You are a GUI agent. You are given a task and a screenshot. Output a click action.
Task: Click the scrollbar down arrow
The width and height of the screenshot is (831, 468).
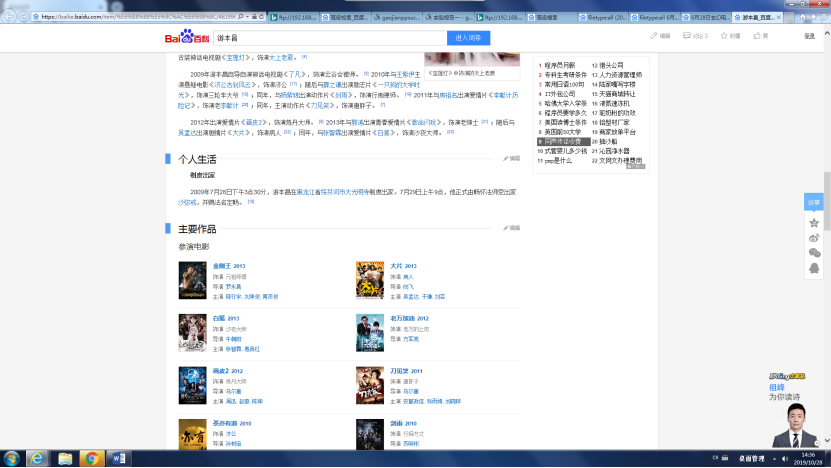pos(827,441)
